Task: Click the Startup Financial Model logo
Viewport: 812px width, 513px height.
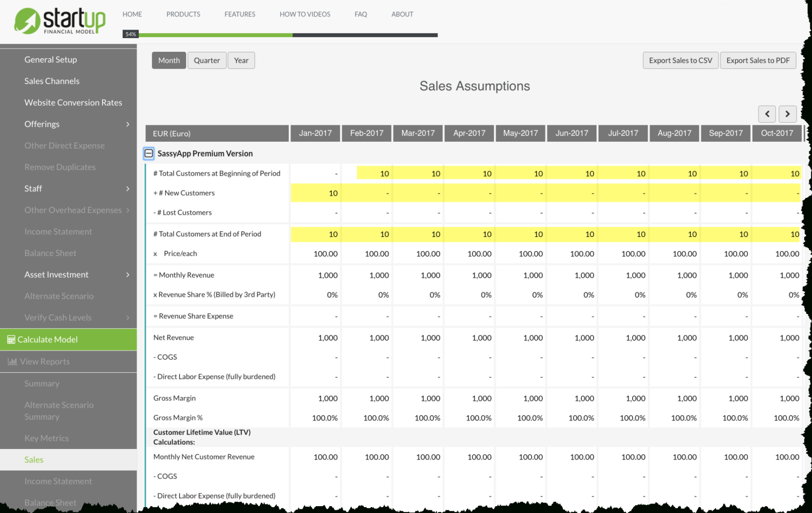Action: (60, 21)
